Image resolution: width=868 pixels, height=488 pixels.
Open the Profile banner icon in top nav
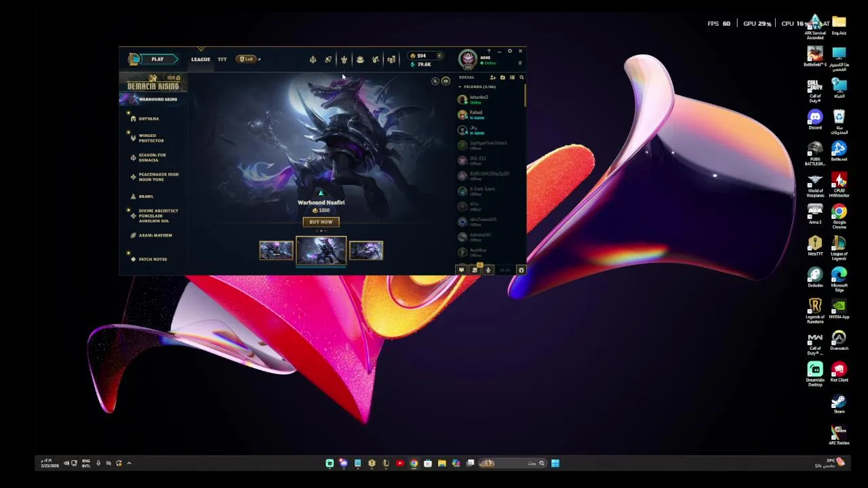pos(328,60)
